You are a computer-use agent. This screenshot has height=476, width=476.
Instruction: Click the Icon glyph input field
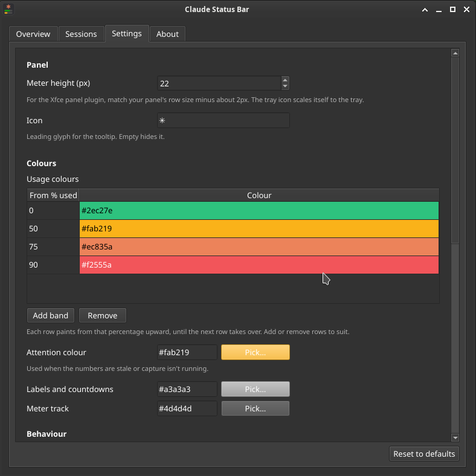point(223,121)
